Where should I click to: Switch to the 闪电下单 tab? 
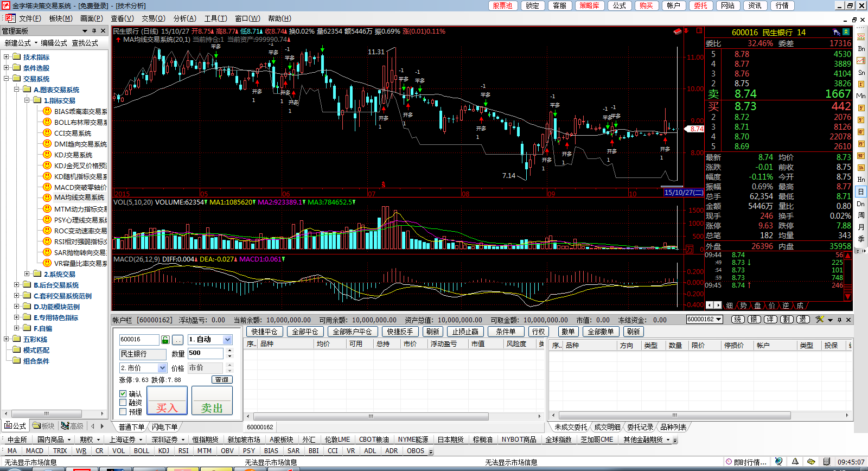164,427
